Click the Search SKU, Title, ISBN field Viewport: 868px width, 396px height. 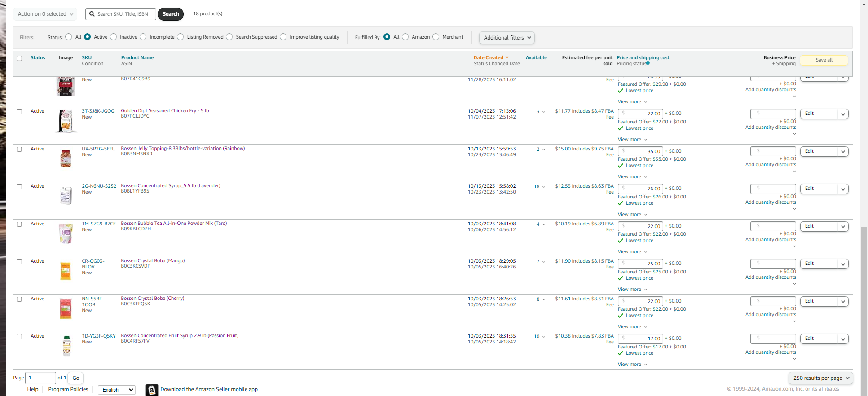(x=121, y=14)
